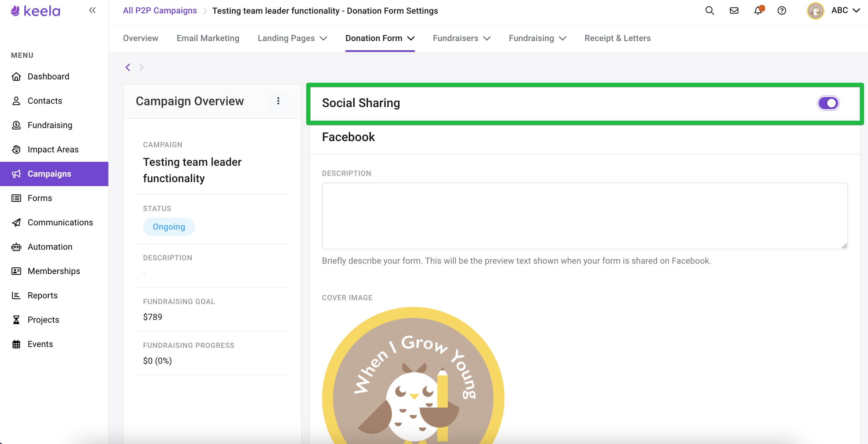868x444 pixels.
Task: Open Projects in the sidebar
Action: tap(54, 320)
